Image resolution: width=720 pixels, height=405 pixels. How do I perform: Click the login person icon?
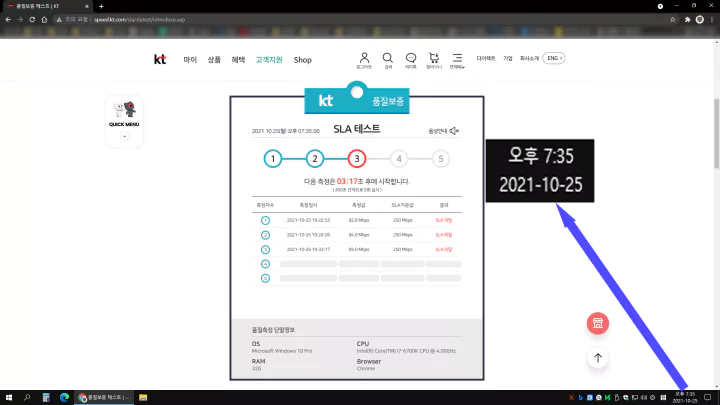point(364,60)
